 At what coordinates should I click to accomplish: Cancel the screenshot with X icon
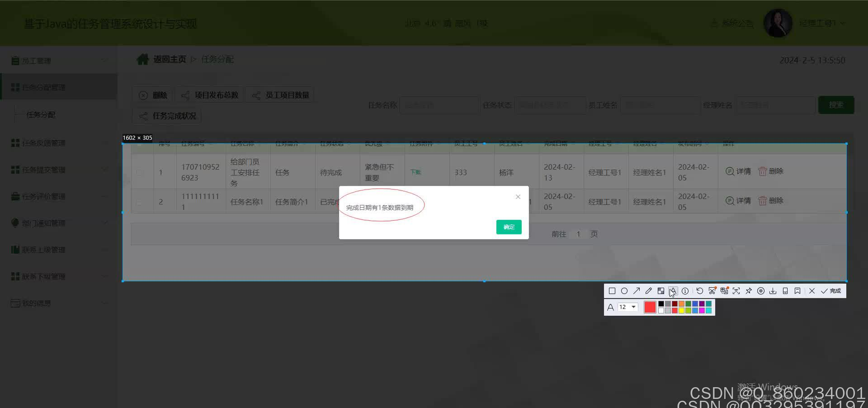click(x=812, y=291)
